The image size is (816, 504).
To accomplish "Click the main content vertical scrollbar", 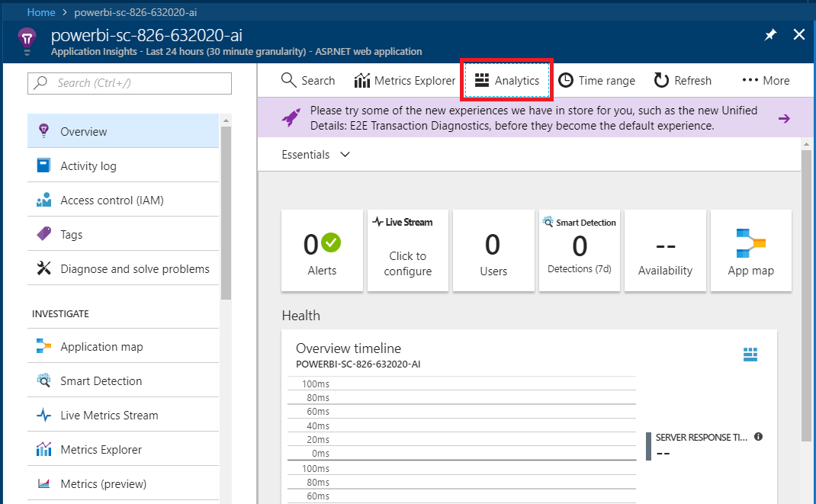I will click(806, 297).
